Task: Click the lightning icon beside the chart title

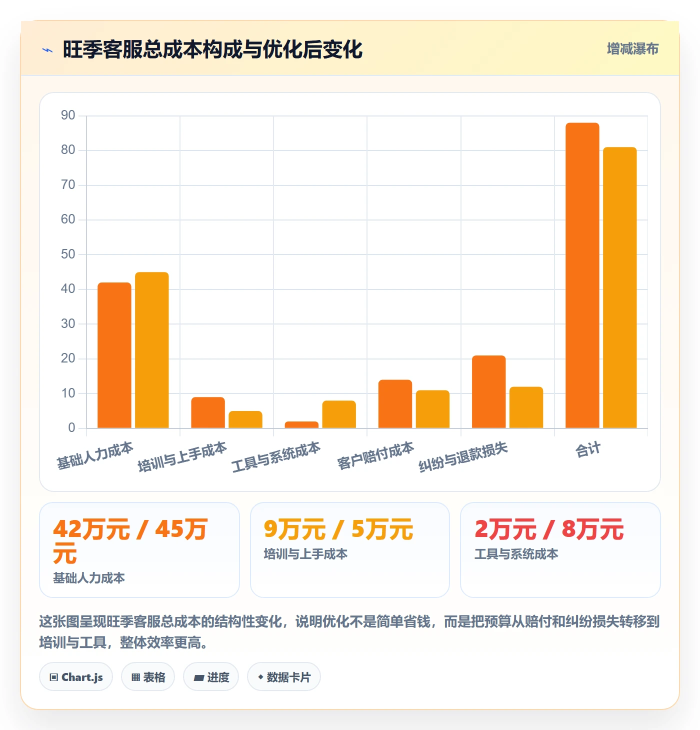Action: (x=47, y=50)
